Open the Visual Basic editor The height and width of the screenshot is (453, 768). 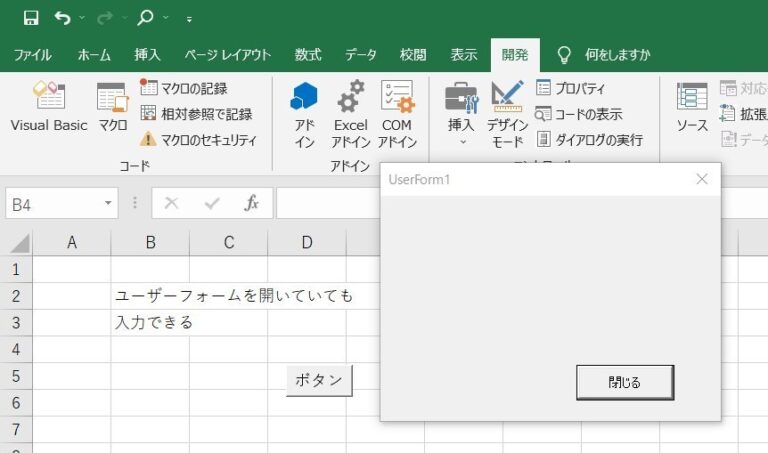(49, 107)
